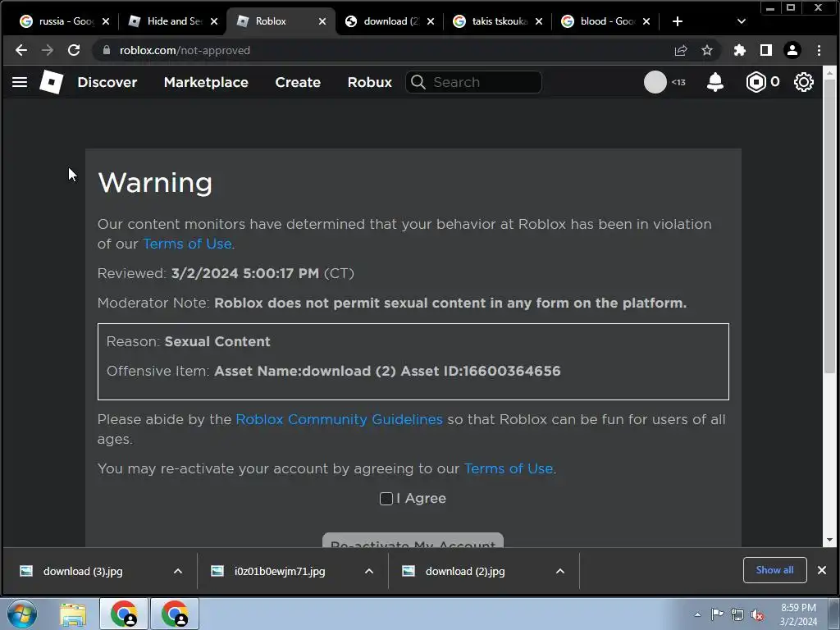Open the Marketplace menu item

206,82
